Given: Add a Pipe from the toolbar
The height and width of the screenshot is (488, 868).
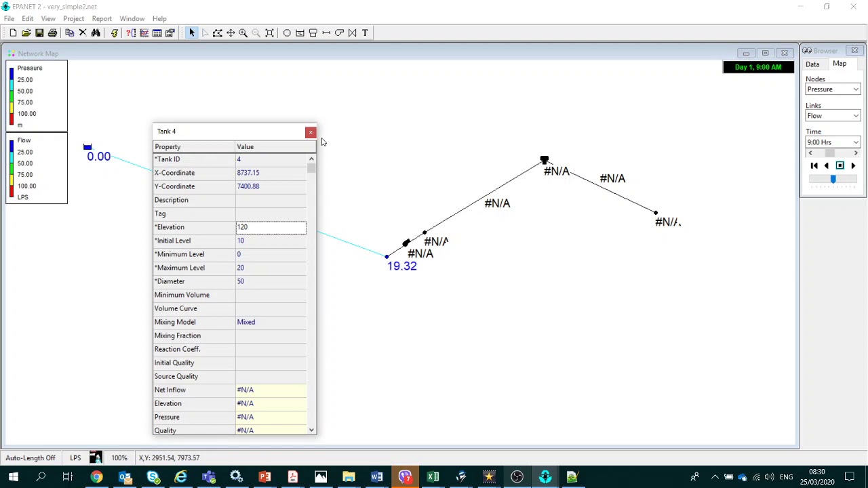Looking at the screenshot, I should 326,33.
